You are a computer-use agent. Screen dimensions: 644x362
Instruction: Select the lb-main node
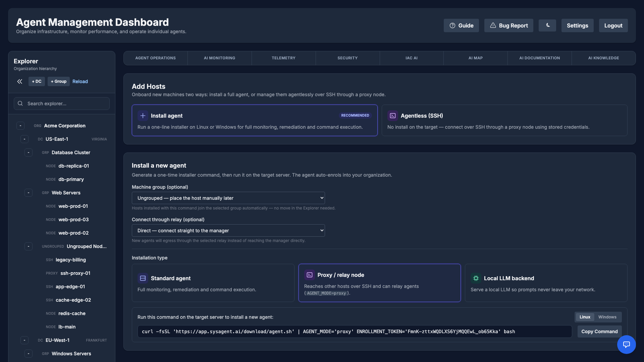[x=67, y=327]
